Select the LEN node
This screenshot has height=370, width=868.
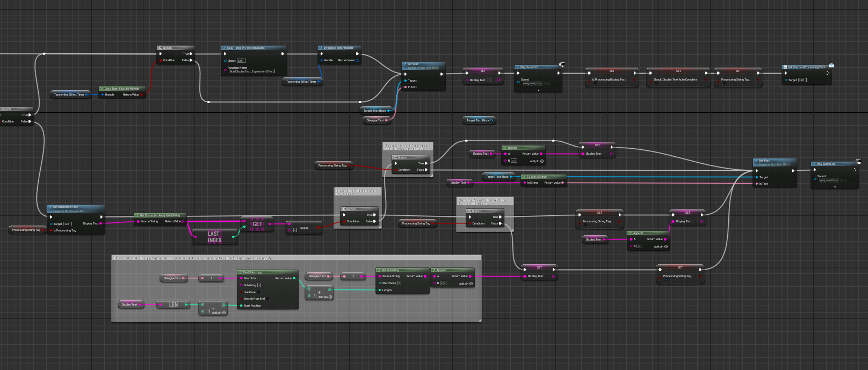(x=173, y=304)
